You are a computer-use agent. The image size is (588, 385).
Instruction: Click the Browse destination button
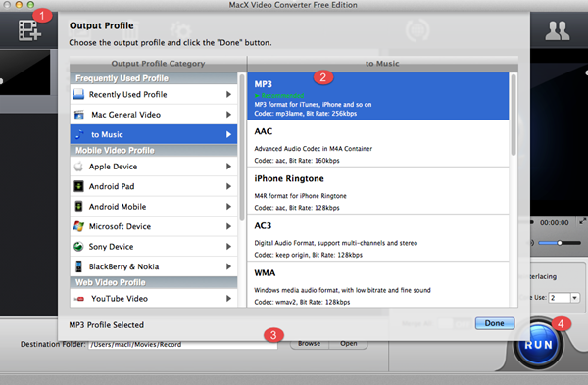[x=309, y=344]
